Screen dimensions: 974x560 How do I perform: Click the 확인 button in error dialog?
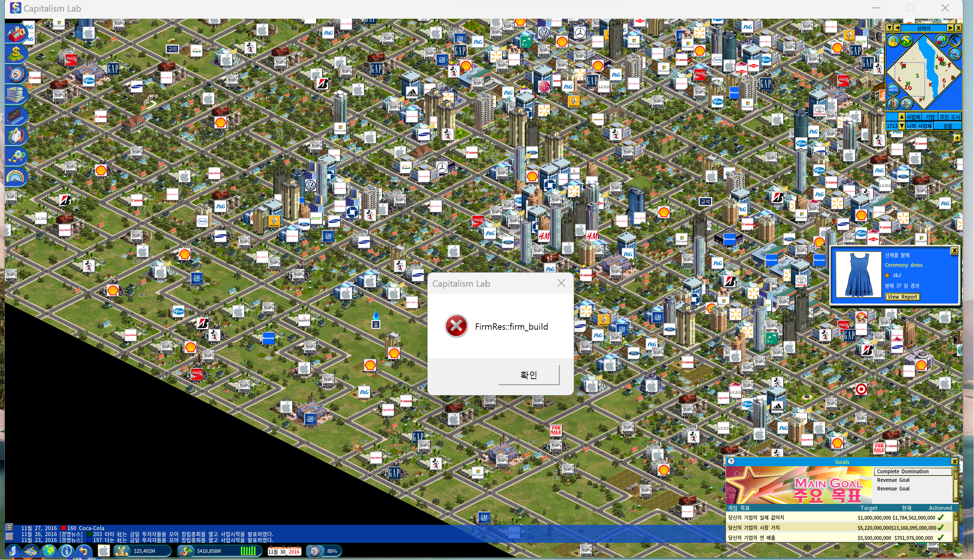pos(529,375)
